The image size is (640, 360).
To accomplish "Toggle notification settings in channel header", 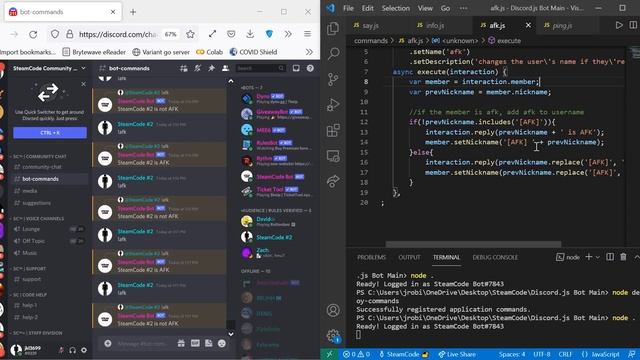I will pos(198,68).
